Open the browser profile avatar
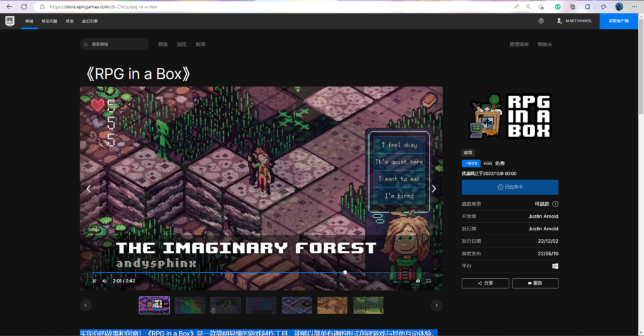644x336 pixels. tap(619, 6)
